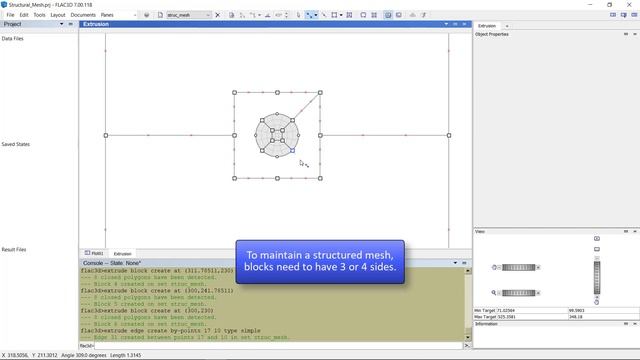Screen dimensions: 640x360
Task: Open the struc_mesh set combo box
Action: 189,15
